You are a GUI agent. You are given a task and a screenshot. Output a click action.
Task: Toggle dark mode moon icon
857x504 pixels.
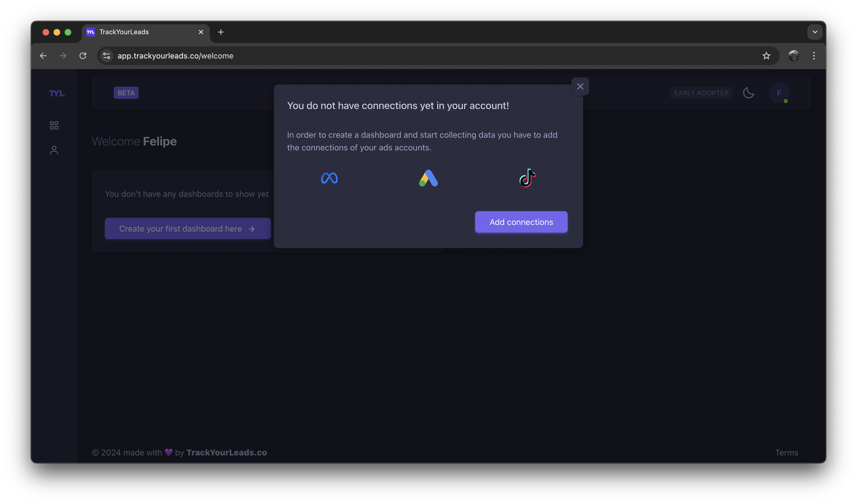pyautogui.click(x=748, y=93)
